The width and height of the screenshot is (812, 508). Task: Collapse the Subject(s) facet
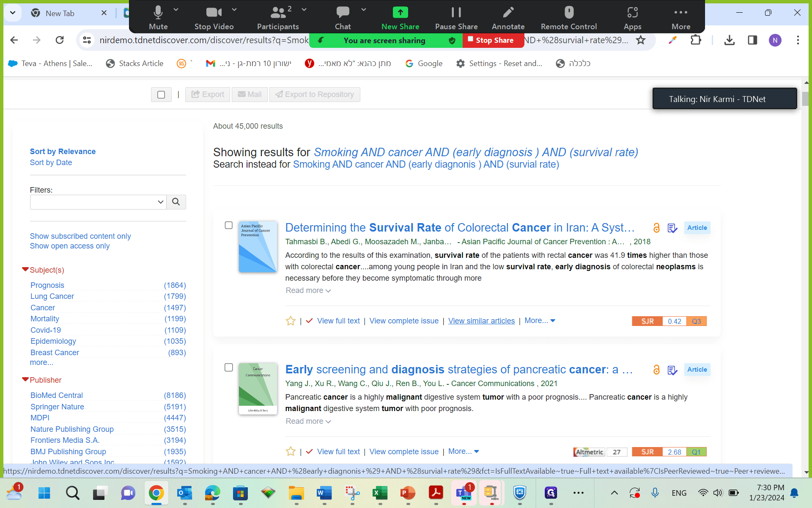[x=25, y=269]
